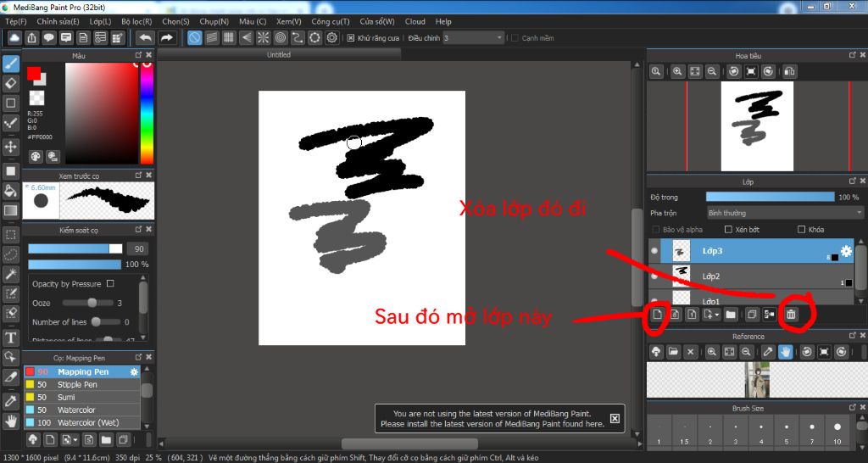Switch to the Untitled canvas tab
The image size is (868, 463).
pos(279,55)
